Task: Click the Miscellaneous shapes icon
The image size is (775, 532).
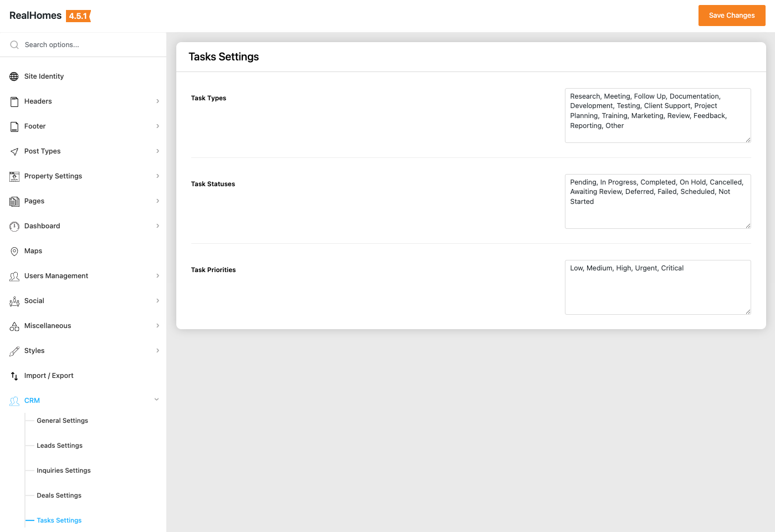Action: (x=14, y=326)
